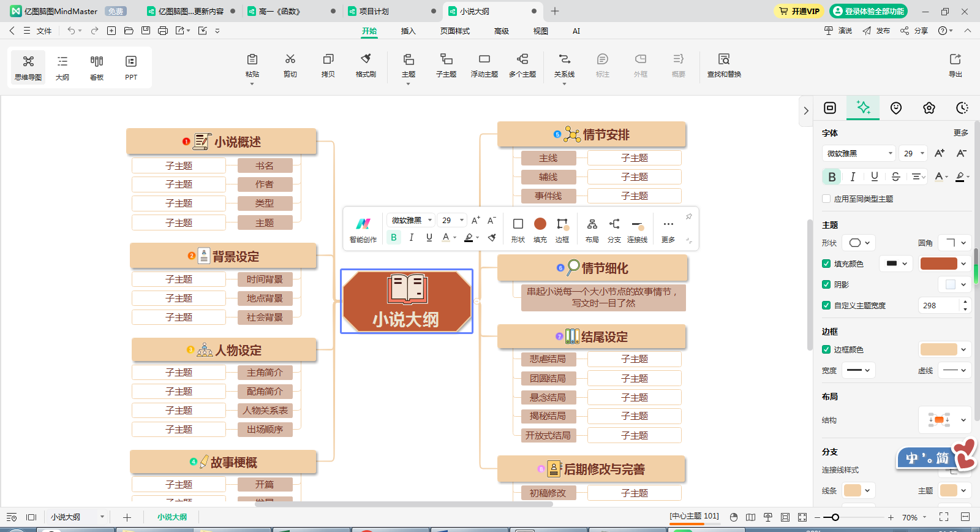This screenshot has width=980, height=532.
Task: Toggle italic in floating toolbar
Action: 412,238
